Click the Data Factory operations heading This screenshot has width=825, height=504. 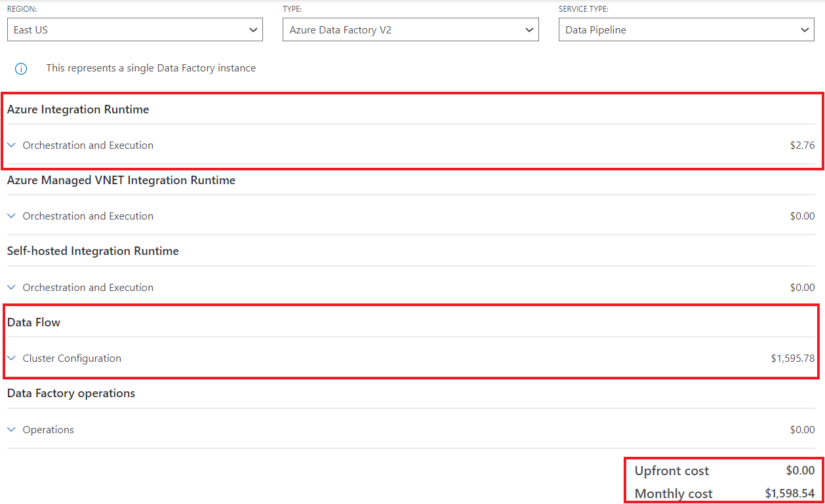tap(71, 393)
